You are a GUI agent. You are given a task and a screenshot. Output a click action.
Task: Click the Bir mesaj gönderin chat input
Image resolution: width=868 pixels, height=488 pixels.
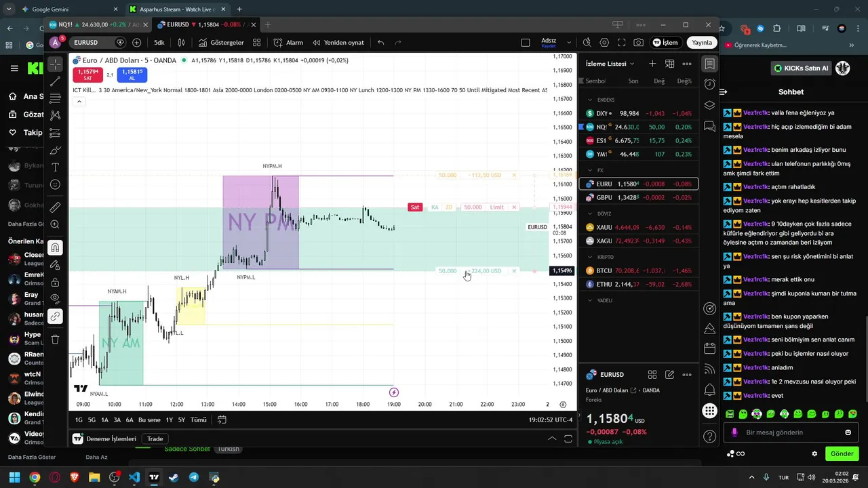[789, 432]
